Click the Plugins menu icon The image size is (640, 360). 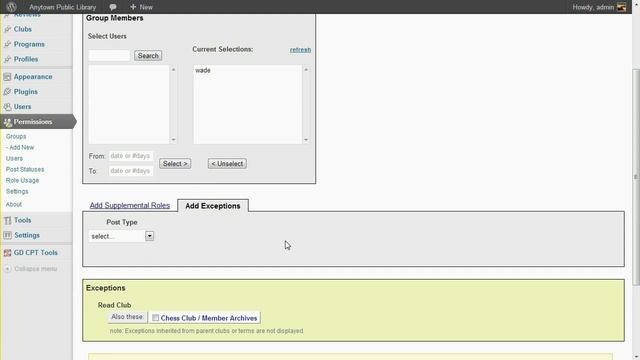coord(7,92)
